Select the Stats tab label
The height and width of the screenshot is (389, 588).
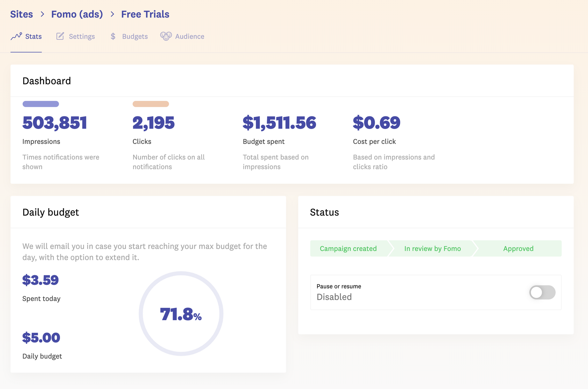pyautogui.click(x=34, y=36)
